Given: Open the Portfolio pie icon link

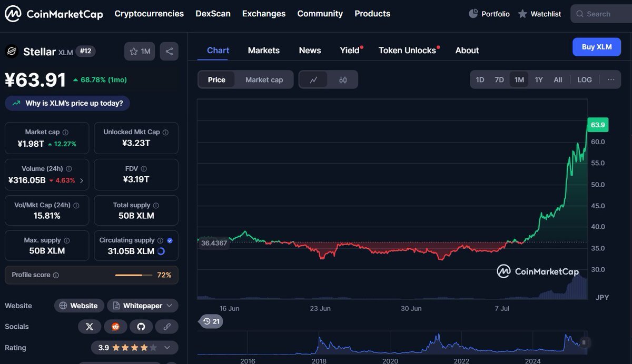Looking at the screenshot, I should point(489,14).
